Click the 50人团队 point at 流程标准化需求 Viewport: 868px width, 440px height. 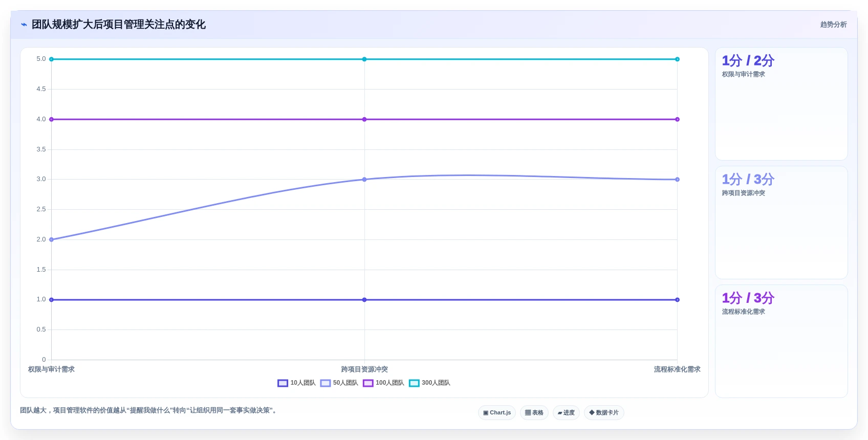coord(677,180)
